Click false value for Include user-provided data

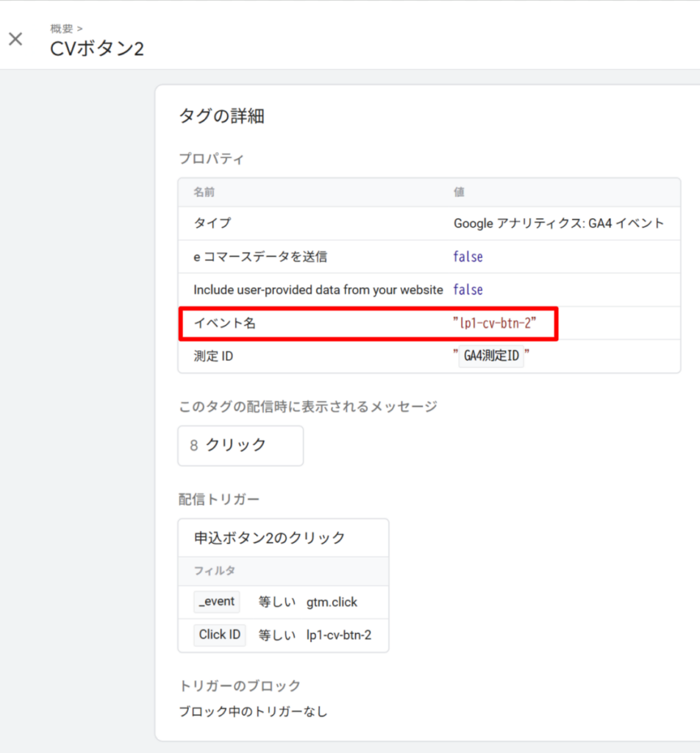click(468, 290)
